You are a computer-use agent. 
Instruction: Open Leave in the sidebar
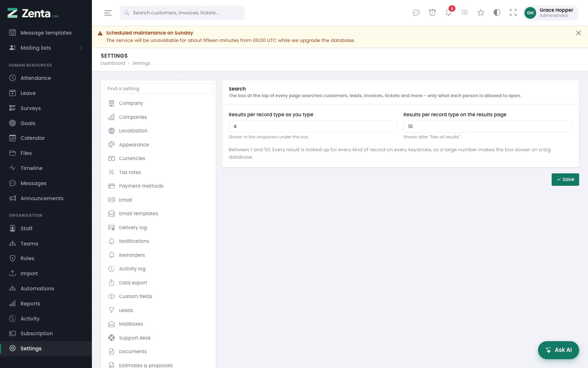(x=46, y=93)
